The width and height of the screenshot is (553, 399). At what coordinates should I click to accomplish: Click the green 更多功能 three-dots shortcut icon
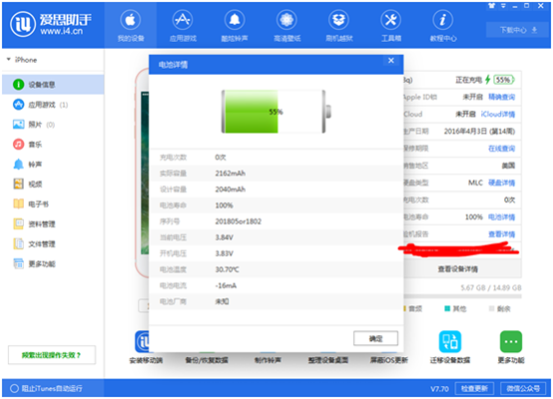pos(511,341)
